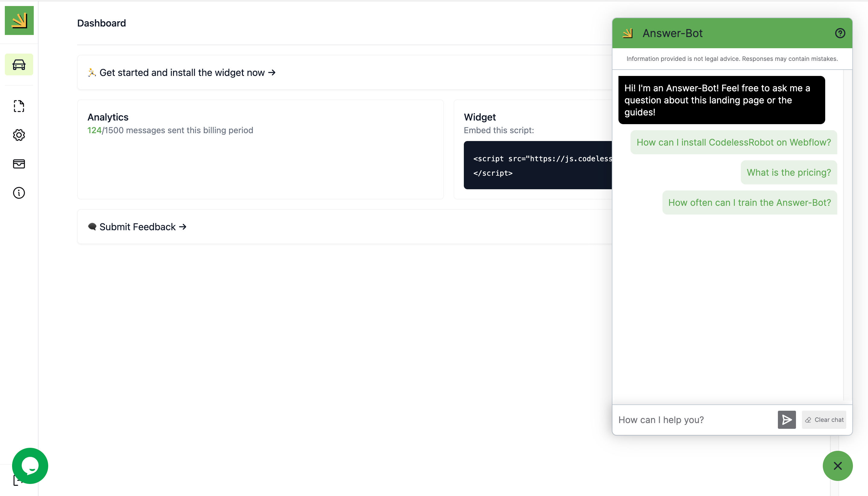Screen dimensions: 868x496
Task: Open 'Get started and install the widget now' link
Action: pyautogui.click(x=181, y=73)
